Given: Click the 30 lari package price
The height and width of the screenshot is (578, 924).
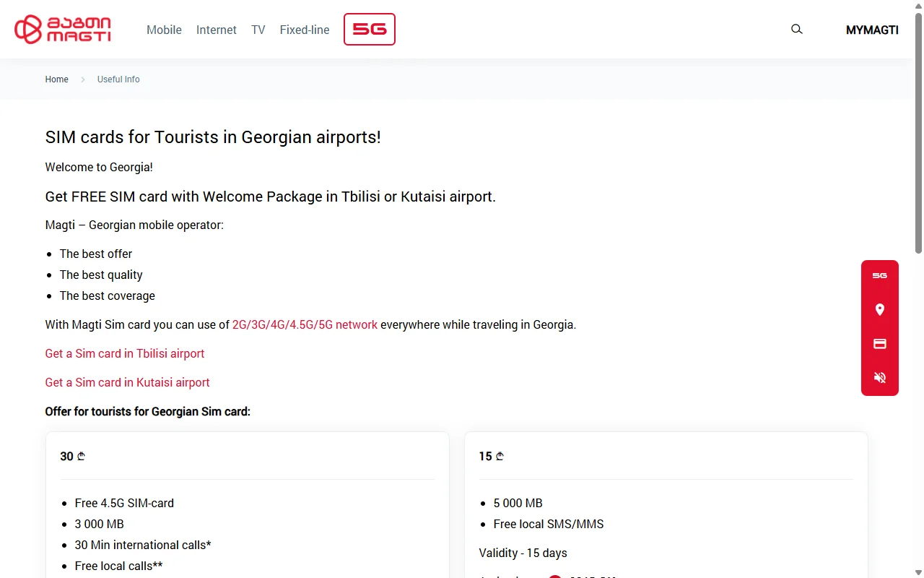Looking at the screenshot, I should (x=73, y=456).
